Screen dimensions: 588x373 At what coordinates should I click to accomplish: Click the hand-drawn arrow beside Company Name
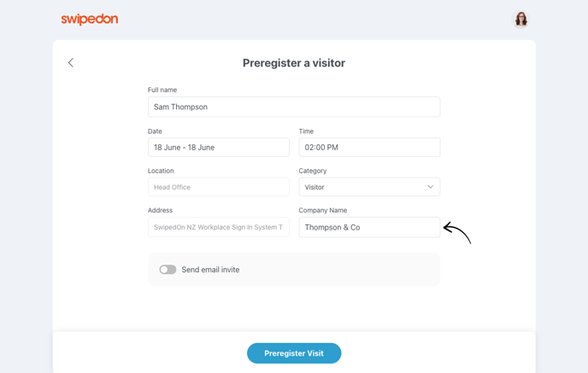tap(457, 232)
